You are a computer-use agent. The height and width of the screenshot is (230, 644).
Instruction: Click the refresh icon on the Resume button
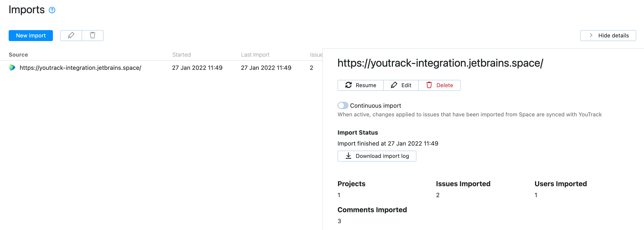point(348,85)
